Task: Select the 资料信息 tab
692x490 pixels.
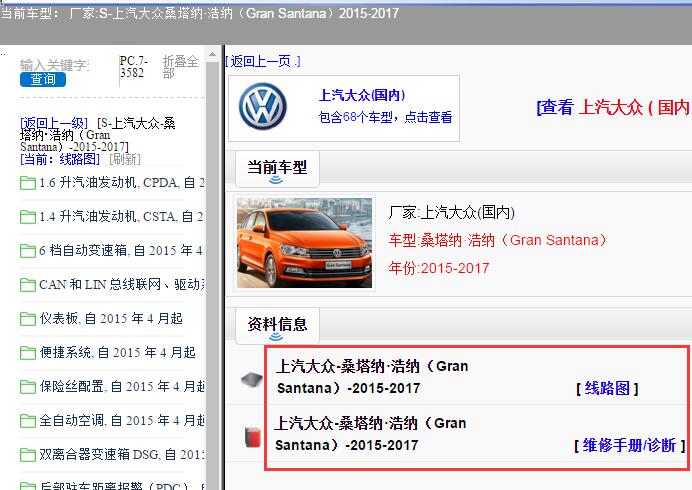Action: [277, 326]
